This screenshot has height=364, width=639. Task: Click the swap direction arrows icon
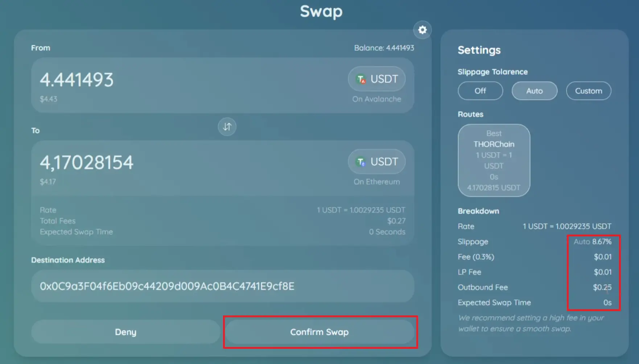click(x=227, y=127)
